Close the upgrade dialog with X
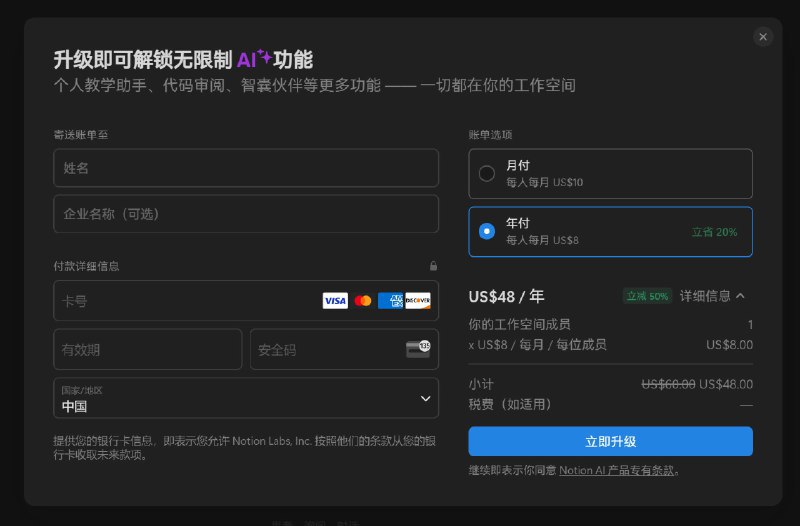Viewport: 800px width, 526px height. [763, 37]
